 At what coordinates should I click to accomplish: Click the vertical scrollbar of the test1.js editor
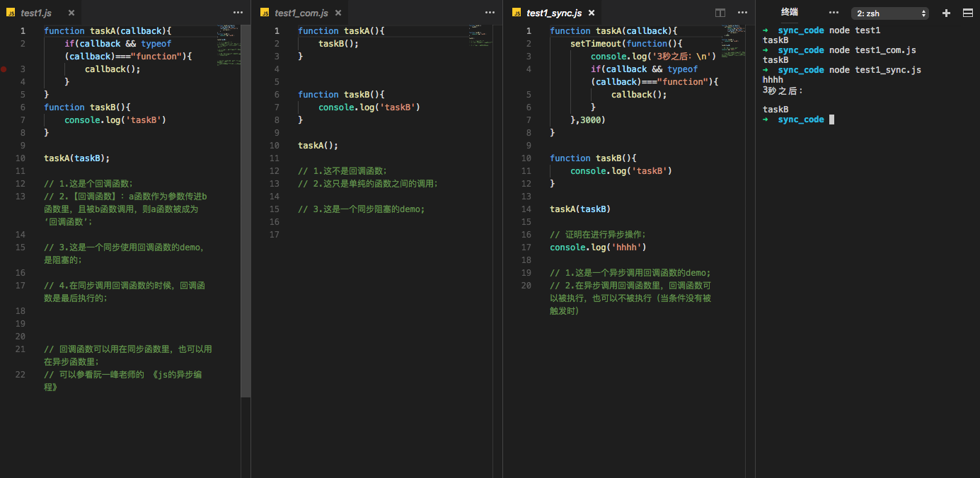click(246, 211)
